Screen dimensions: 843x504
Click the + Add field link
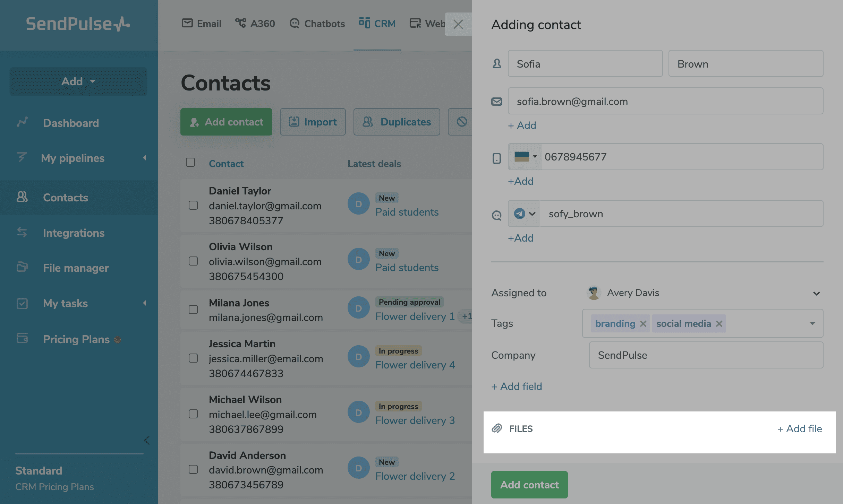point(517,386)
